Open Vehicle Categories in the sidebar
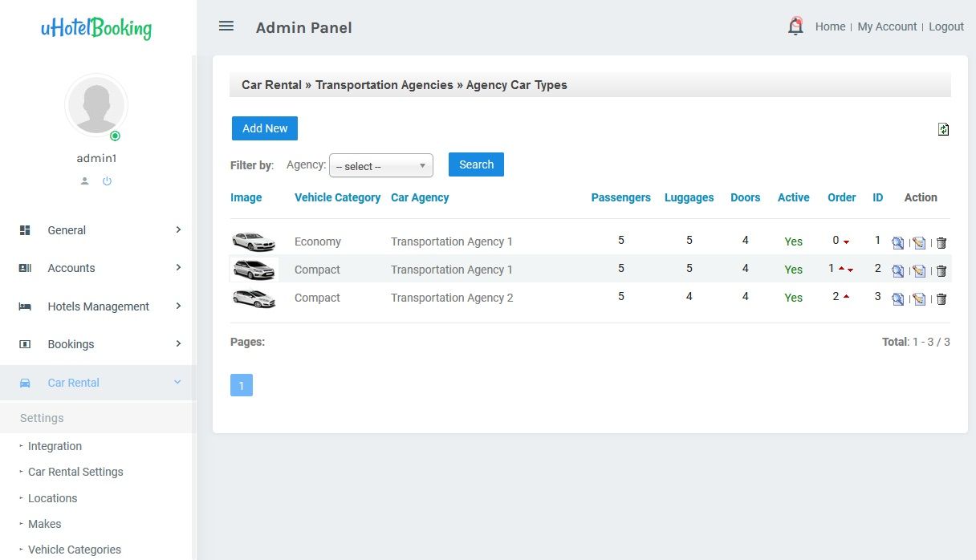This screenshot has width=976, height=560. 74,550
